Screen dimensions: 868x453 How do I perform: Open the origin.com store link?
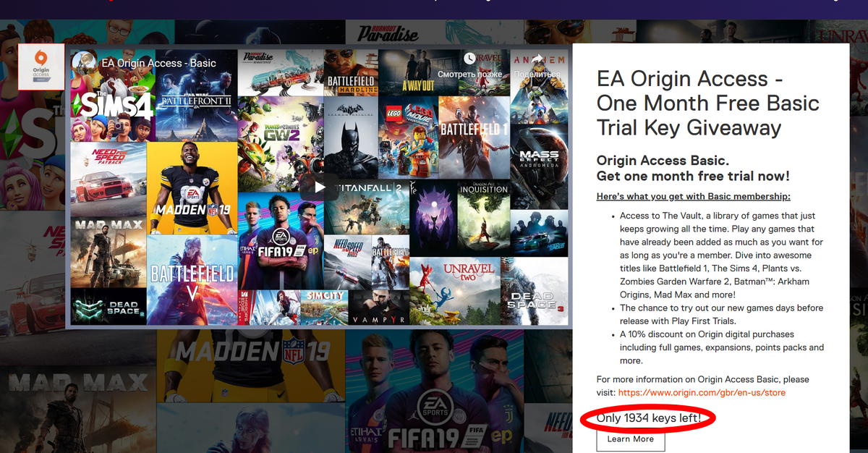[x=702, y=392]
